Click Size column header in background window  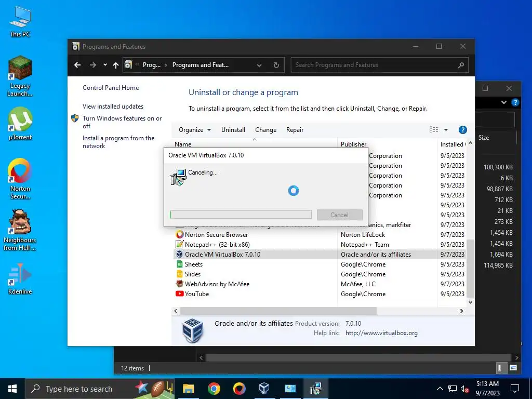(x=484, y=137)
